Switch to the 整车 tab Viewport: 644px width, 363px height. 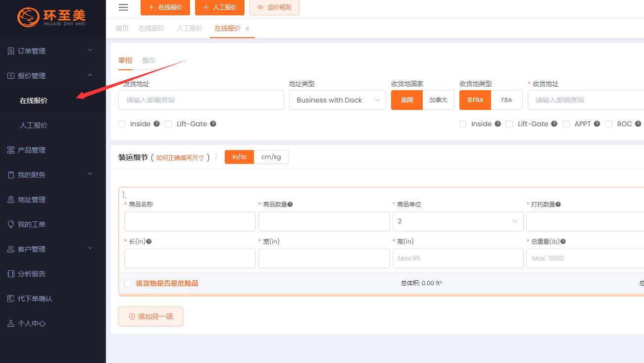149,60
